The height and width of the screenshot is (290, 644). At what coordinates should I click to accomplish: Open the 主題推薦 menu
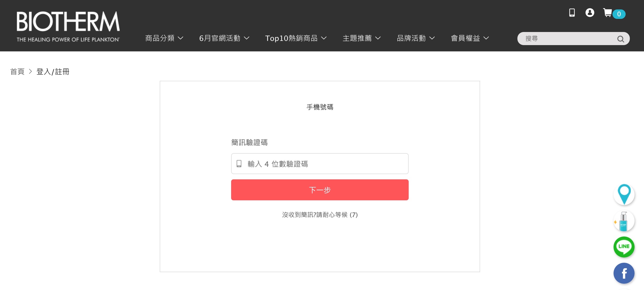pos(361,38)
